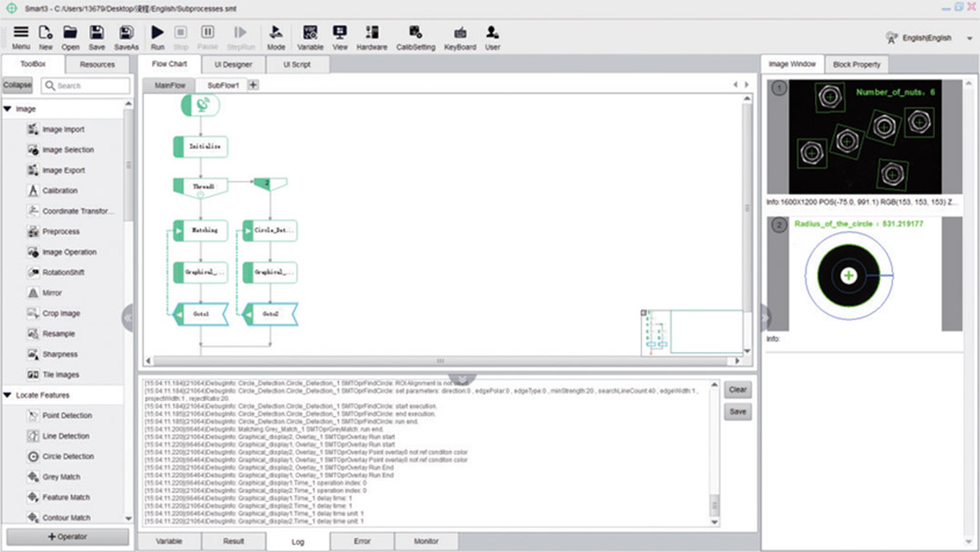Open the User toolbar icon
The image size is (980, 552).
493,37
